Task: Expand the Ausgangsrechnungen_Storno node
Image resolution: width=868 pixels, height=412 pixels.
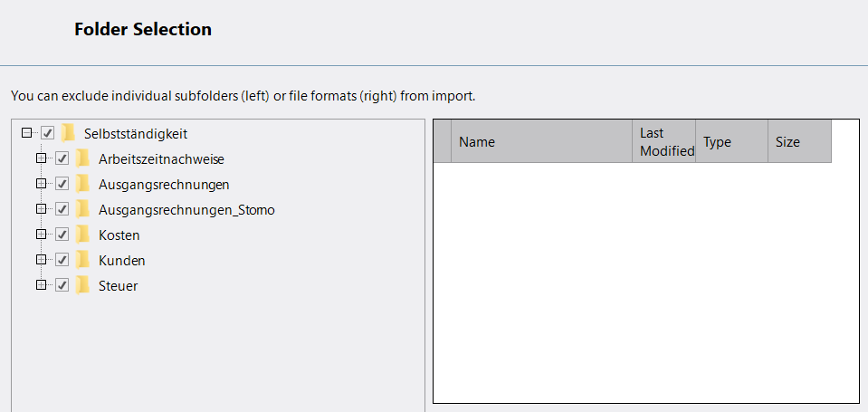Action: point(41,209)
